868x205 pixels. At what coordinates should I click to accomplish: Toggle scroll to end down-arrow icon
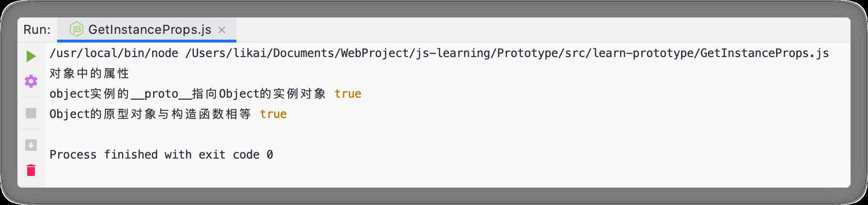[31, 145]
